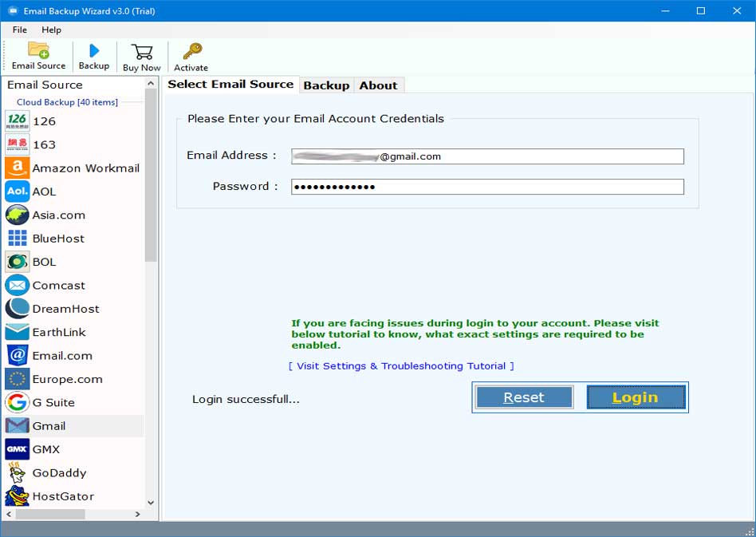Select DreamHost in the source list
Viewport: 756px width, 537px height.
click(74, 309)
